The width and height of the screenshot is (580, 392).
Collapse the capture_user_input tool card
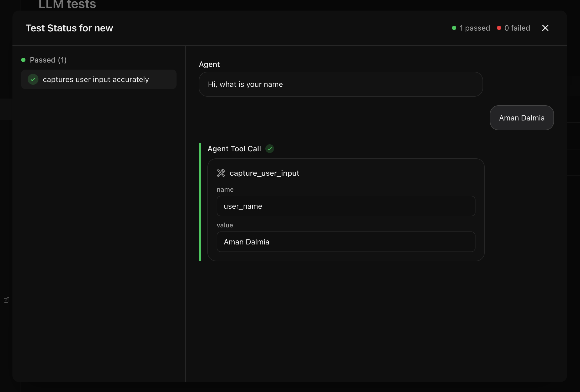(x=264, y=173)
